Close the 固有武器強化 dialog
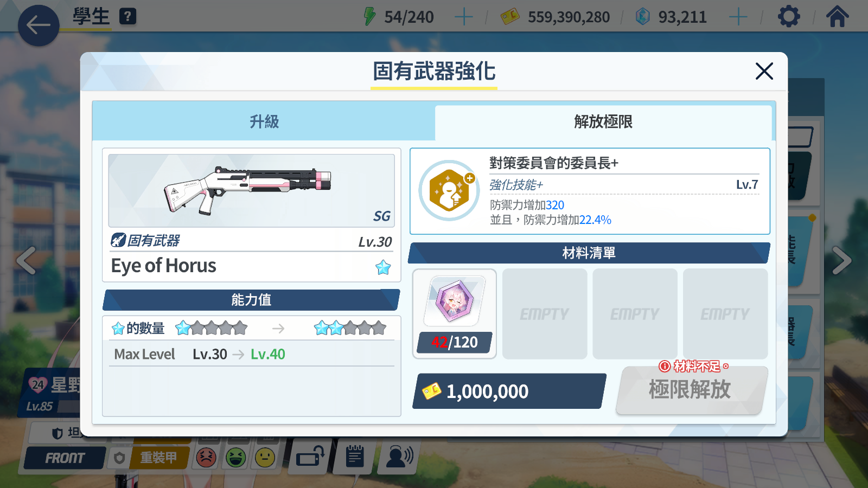This screenshot has height=488, width=868. point(764,71)
